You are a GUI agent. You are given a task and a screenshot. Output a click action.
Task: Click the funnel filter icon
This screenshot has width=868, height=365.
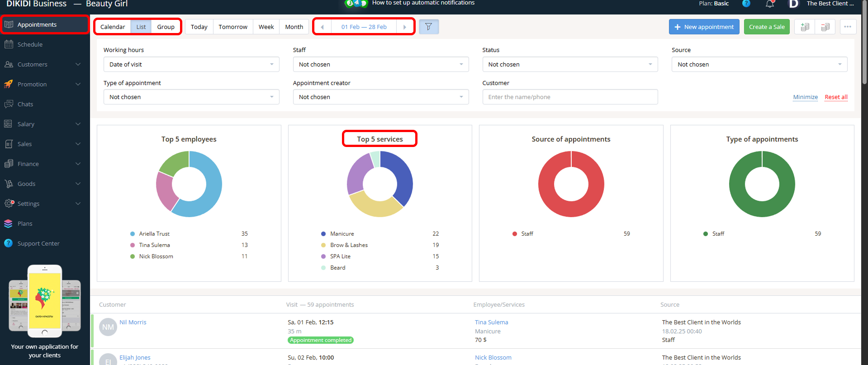(428, 27)
